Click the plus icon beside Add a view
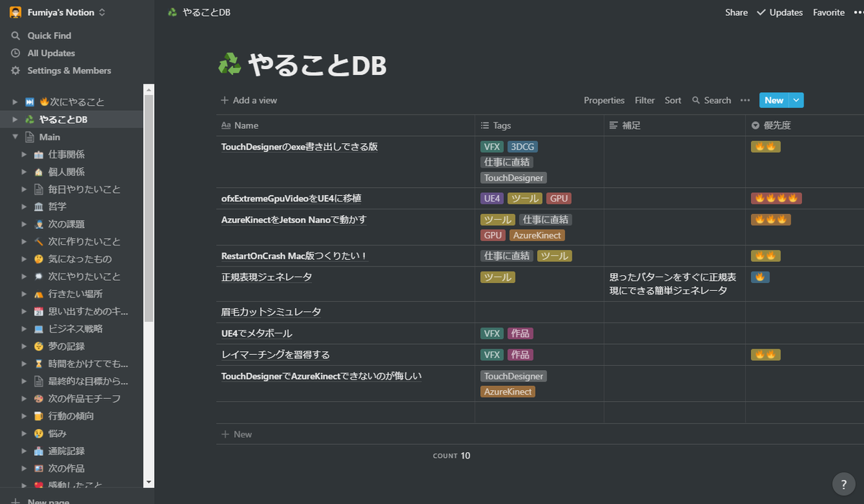Image resolution: width=864 pixels, height=504 pixels. 225,101
